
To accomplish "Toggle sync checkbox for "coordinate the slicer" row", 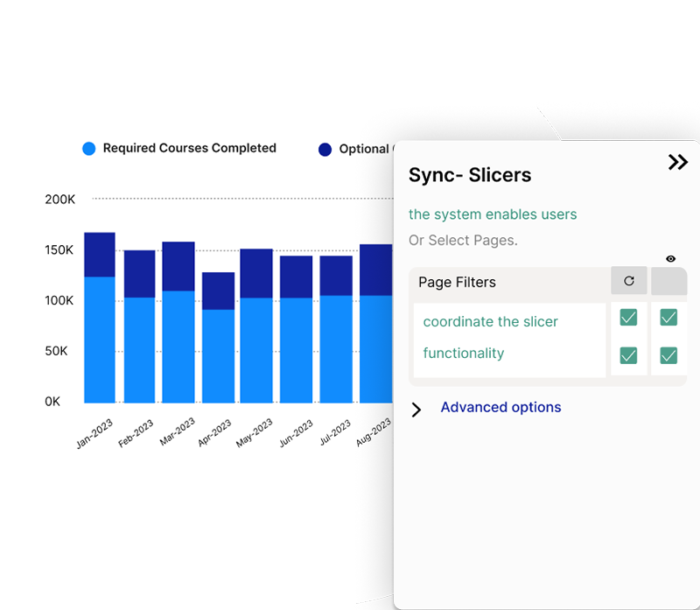I will coord(628,317).
